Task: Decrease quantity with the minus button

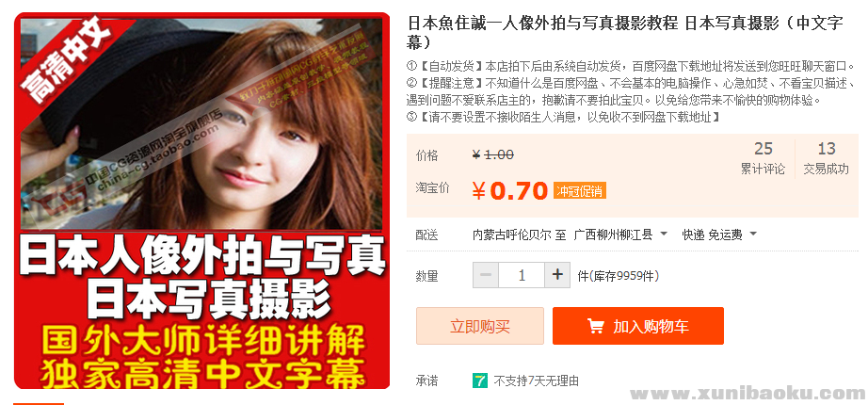Action: (486, 275)
